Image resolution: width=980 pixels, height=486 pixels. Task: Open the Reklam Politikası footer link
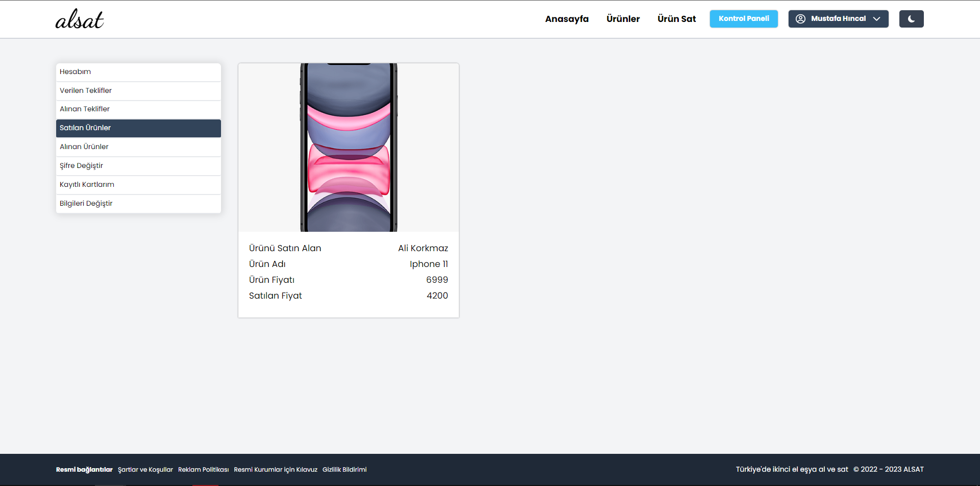pos(203,470)
